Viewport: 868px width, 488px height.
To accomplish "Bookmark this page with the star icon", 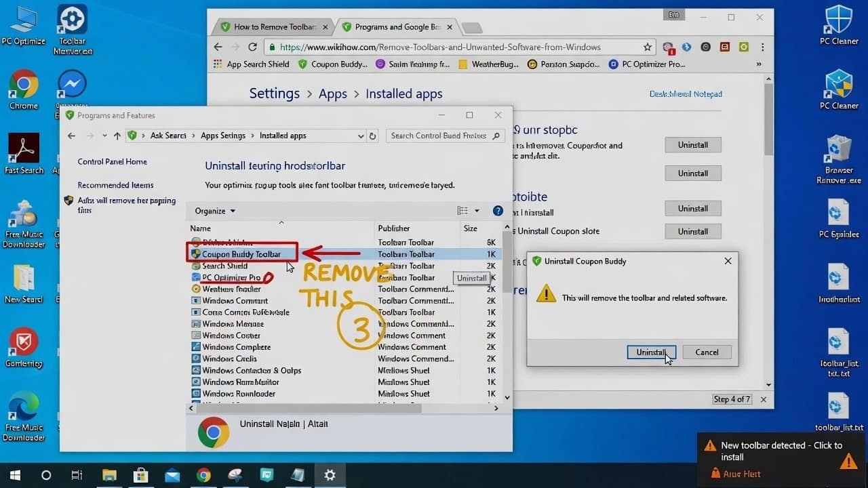I will pos(647,47).
